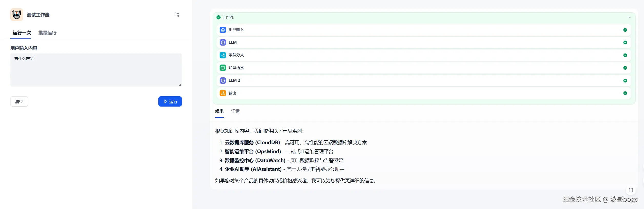This screenshot has height=209, width=644.
Task: Click the 清空 button
Action: [19, 101]
